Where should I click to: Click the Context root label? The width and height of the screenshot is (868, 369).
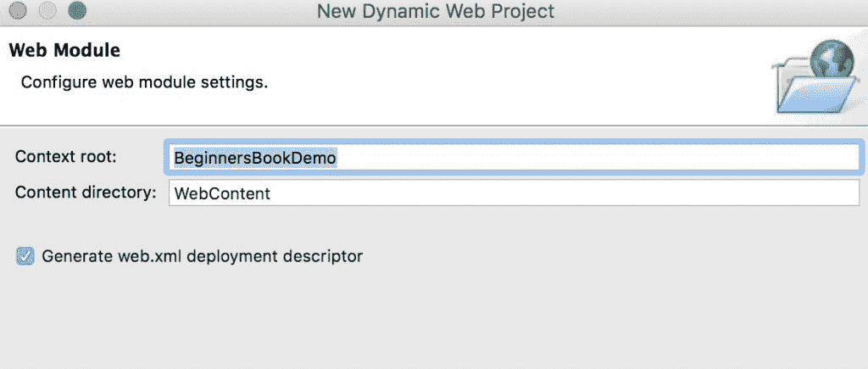[x=66, y=157]
